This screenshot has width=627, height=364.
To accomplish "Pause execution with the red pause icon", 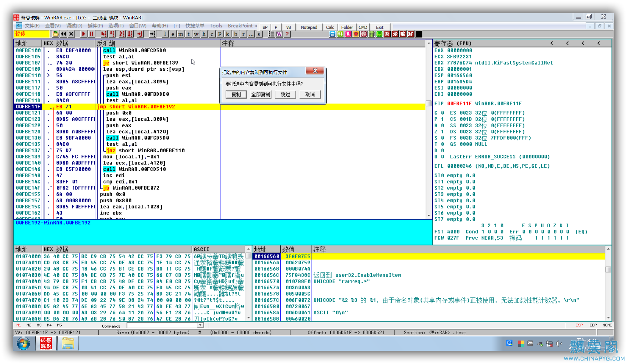I will pos(91,34).
